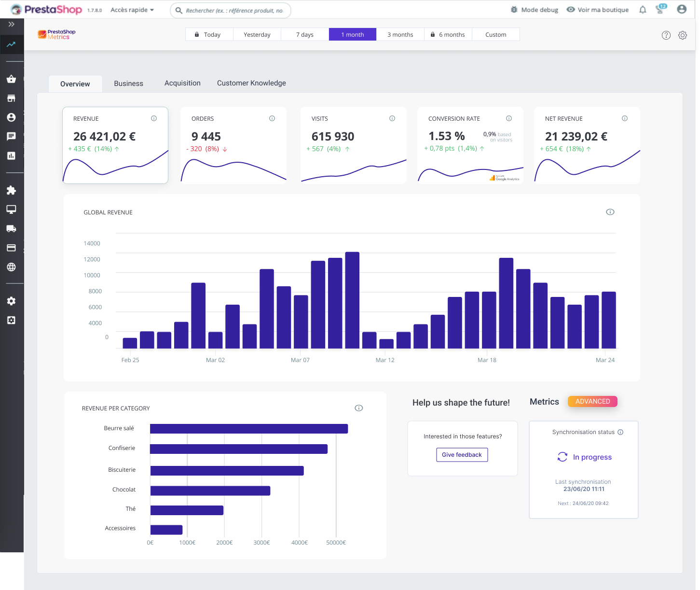This screenshot has height=590, width=700.
Task: Open Shipping settings via the truck icon
Action: pyautogui.click(x=12, y=228)
